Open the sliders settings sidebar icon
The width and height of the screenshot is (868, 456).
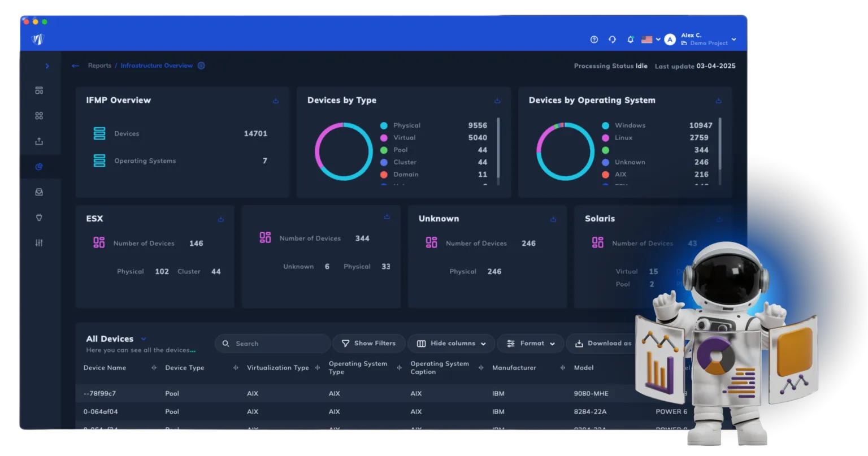coord(39,243)
